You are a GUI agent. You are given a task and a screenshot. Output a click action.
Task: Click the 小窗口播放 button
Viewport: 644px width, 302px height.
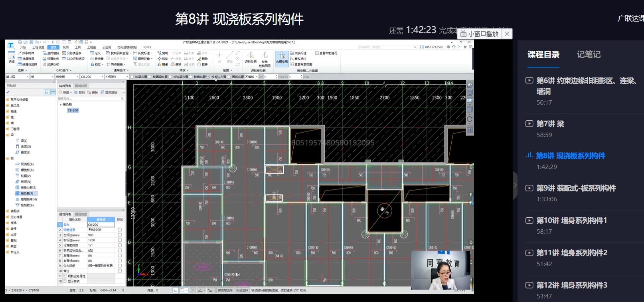[480, 34]
